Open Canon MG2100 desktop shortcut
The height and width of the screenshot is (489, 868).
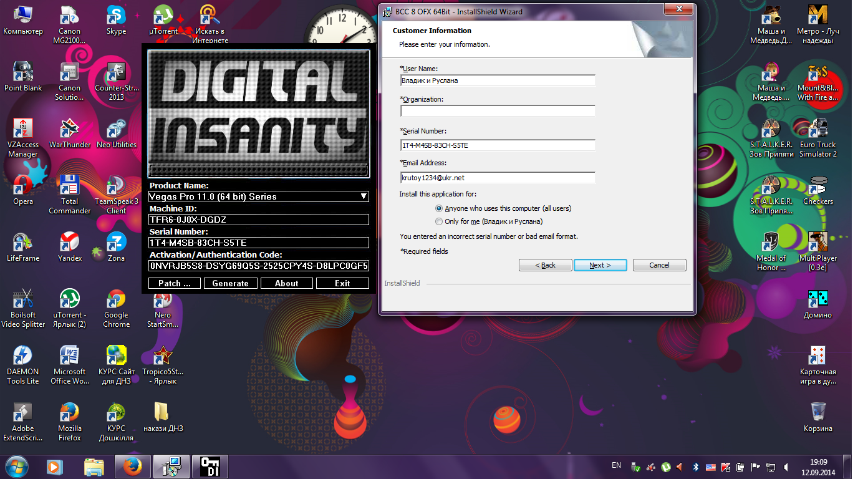70,25
